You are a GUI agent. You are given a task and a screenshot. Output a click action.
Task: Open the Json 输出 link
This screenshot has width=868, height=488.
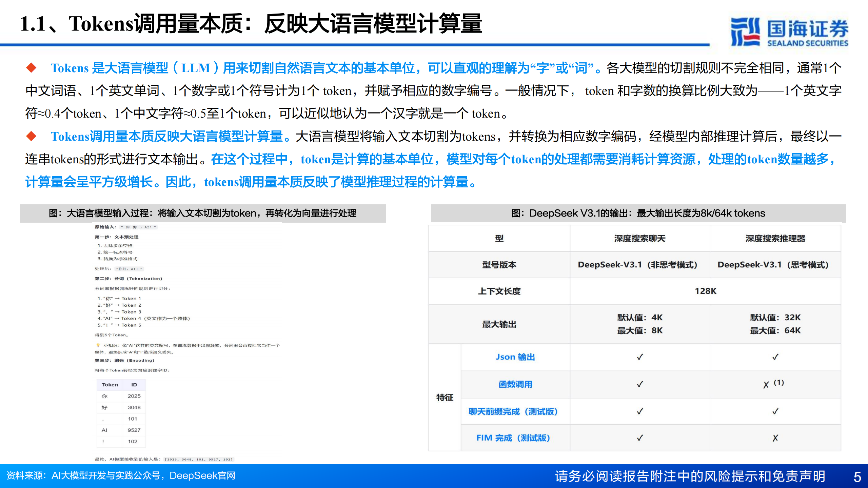click(515, 357)
